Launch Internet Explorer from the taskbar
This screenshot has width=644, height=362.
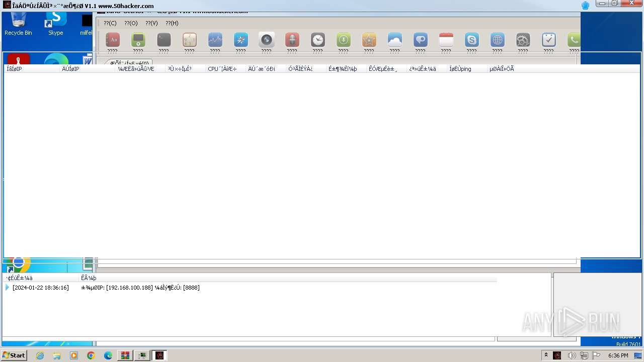pos(40,355)
